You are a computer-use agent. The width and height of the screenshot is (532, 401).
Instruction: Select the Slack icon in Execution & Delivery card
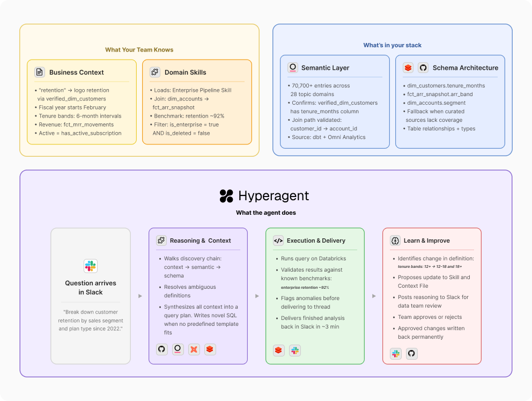(x=294, y=350)
